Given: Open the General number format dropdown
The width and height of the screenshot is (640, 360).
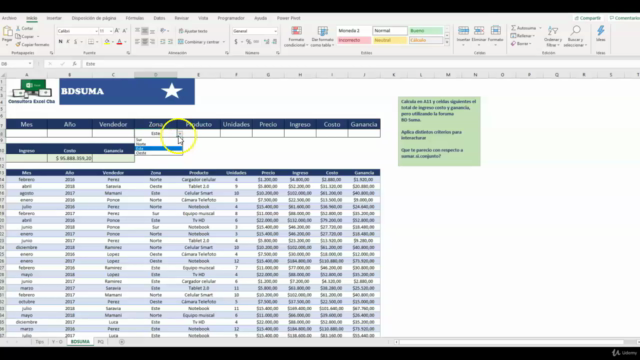Looking at the screenshot, I should 276,31.
